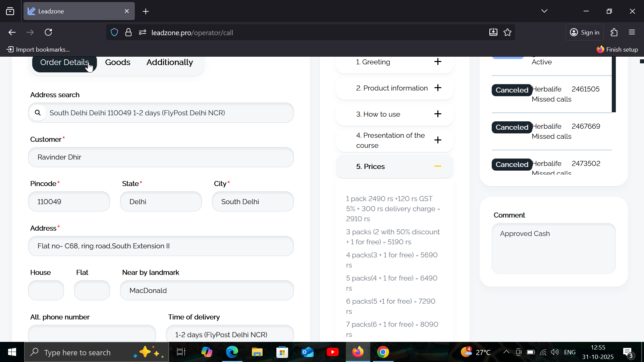644x362 pixels.
Task: Bookmark this page with the star icon
Action: (x=507, y=33)
